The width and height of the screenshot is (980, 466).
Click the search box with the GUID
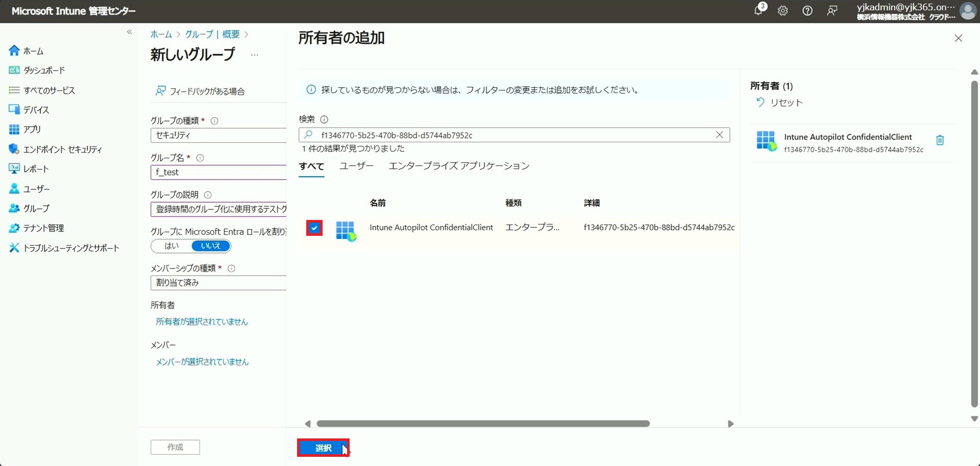point(514,135)
